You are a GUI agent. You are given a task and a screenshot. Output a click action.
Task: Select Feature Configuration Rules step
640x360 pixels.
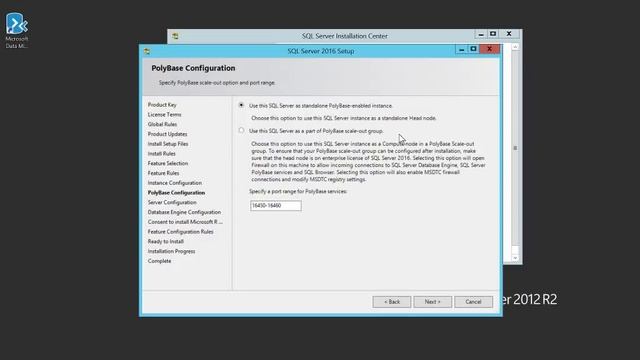click(180, 232)
